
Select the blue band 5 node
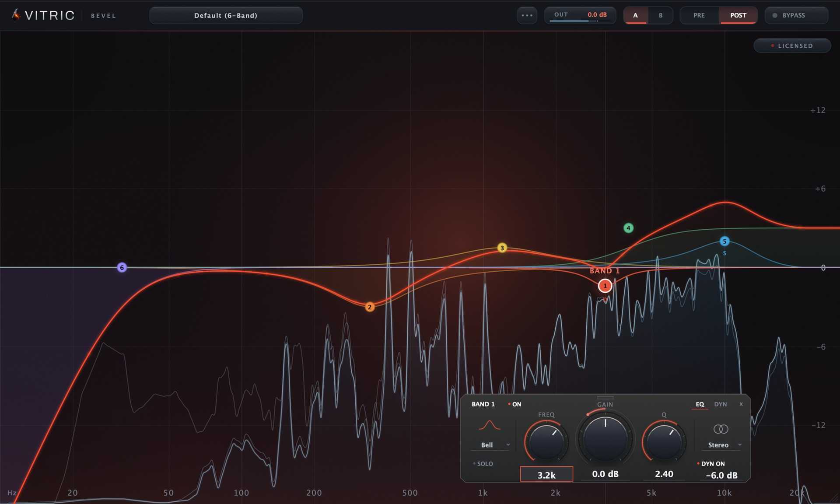coord(724,241)
